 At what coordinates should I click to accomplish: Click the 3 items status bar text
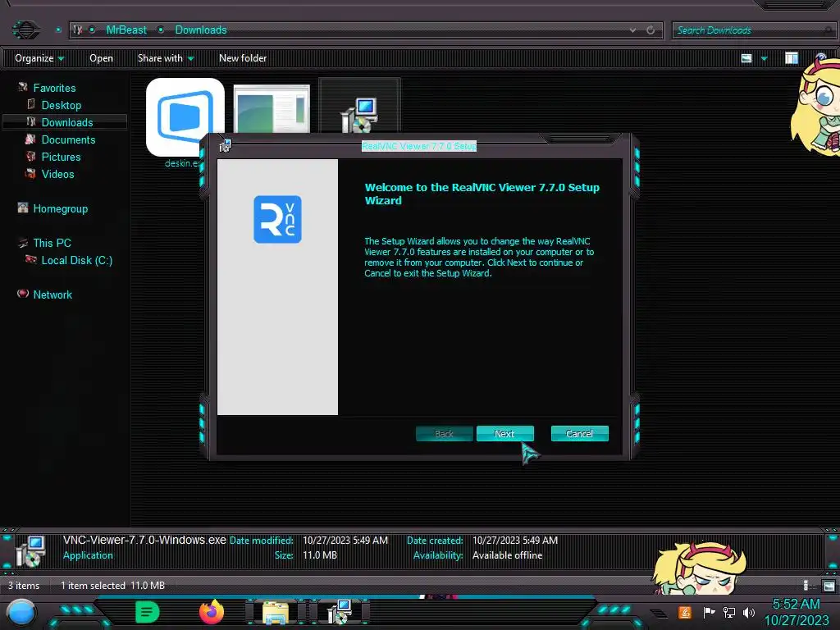pyautogui.click(x=24, y=586)
